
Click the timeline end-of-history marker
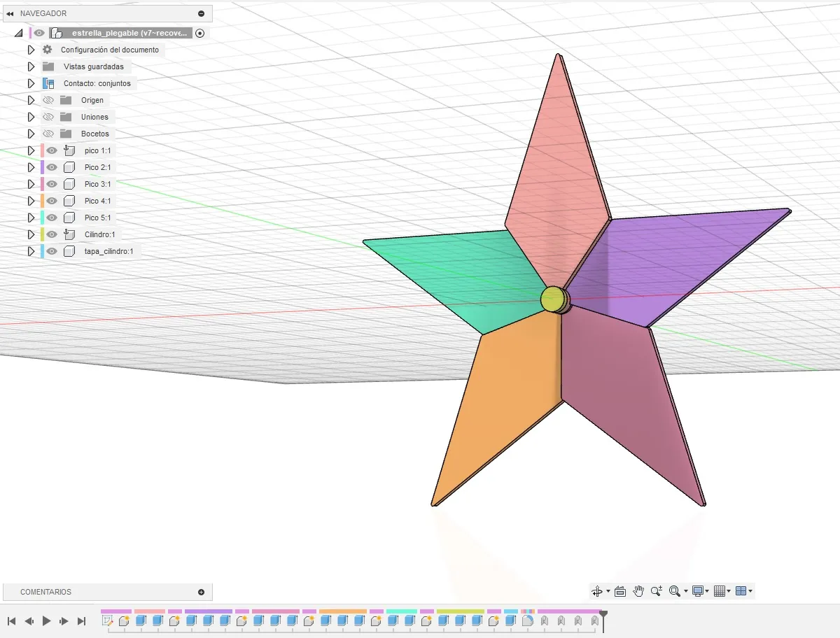point(604,620)
